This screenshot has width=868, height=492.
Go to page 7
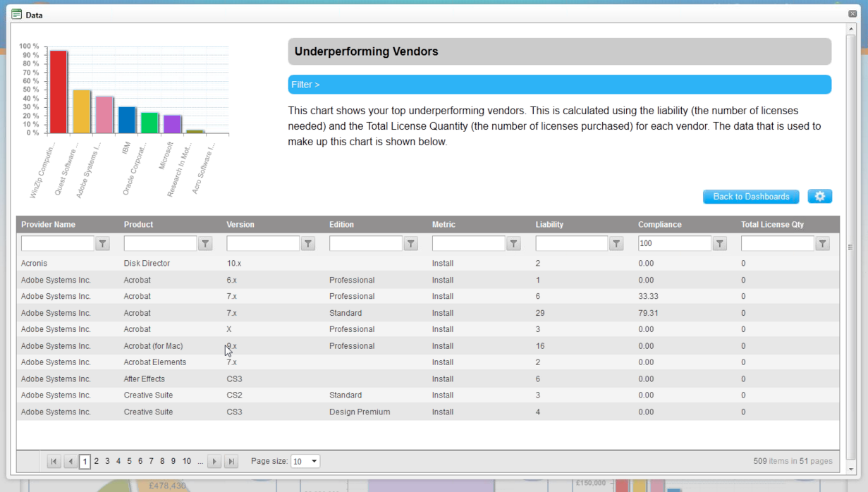(151, 461)
